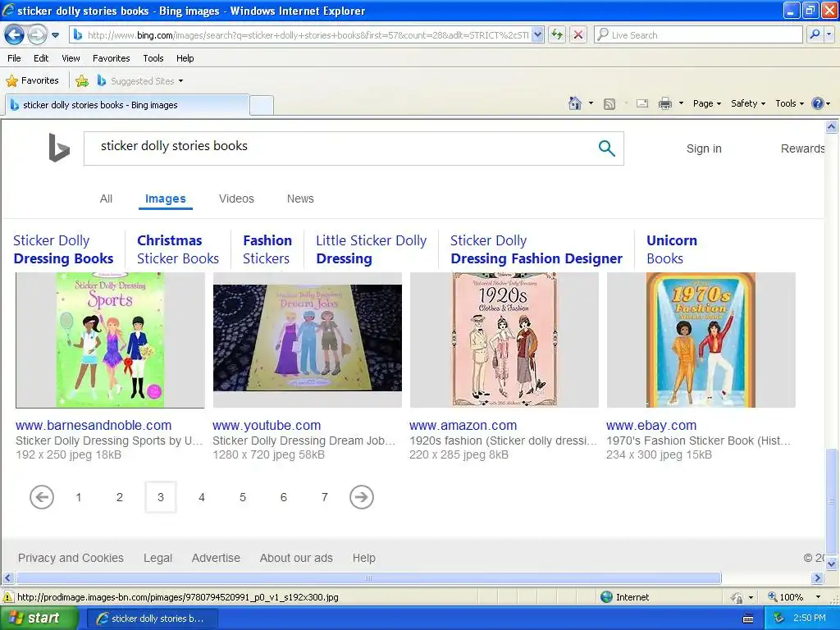840x630 pixels.
Task: Click the Rewards link
Action: tap(802, 148)
